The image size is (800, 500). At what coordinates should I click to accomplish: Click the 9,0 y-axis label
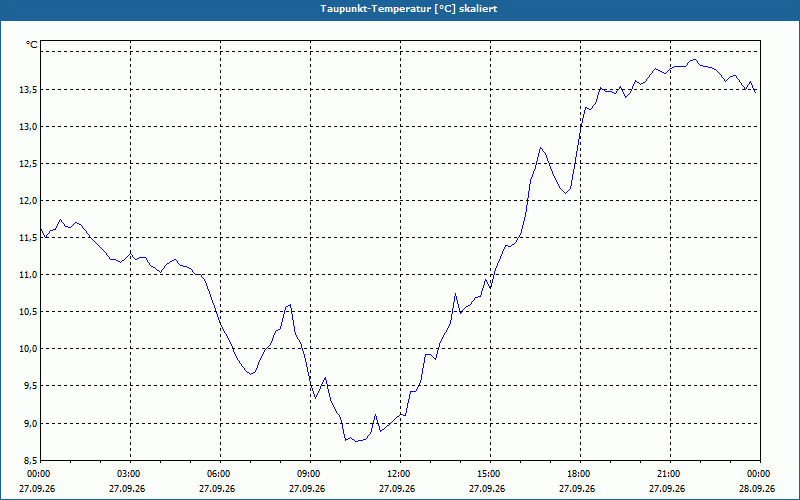(x=30, y=423)
